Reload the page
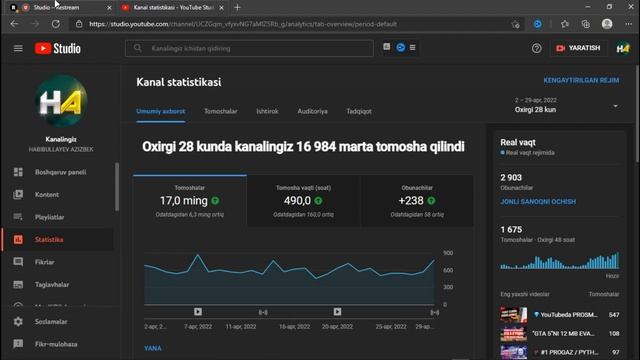 (56, 24)
